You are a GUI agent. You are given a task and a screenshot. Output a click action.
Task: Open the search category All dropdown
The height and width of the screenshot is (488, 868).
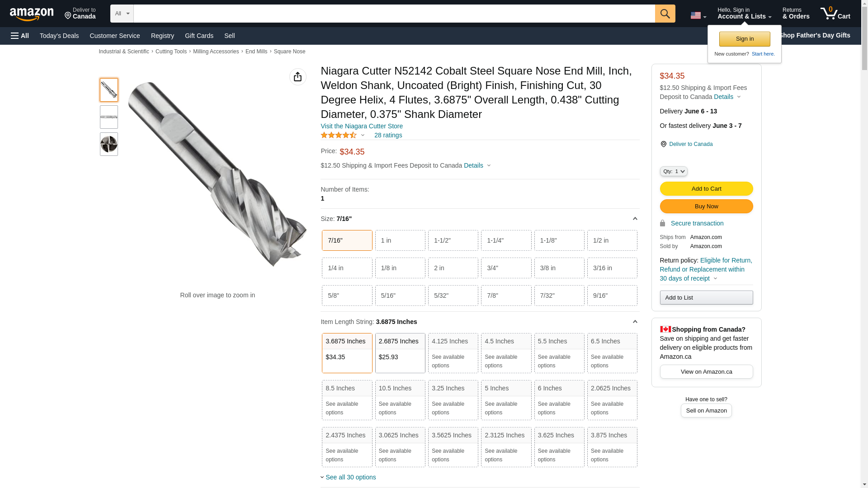(x=122, y=14)
